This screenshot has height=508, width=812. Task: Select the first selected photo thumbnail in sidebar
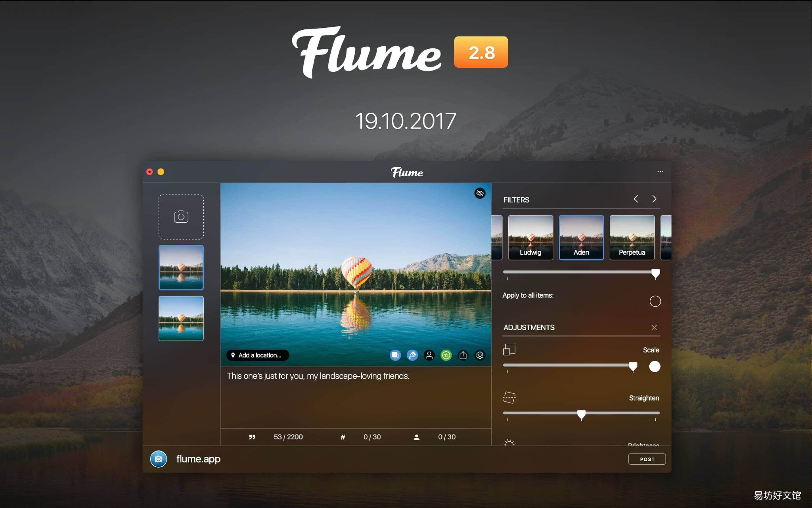[181, 267]
